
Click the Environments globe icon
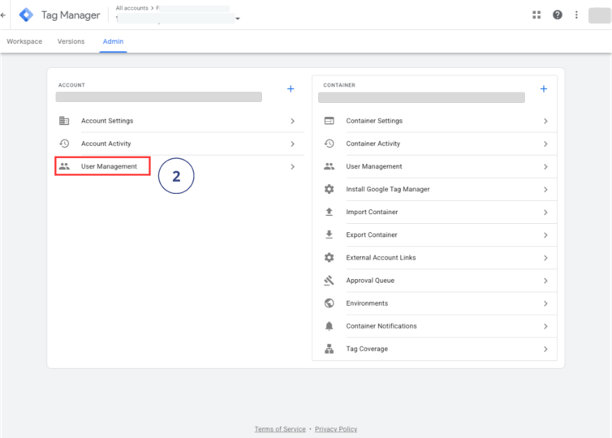point(329,303)
